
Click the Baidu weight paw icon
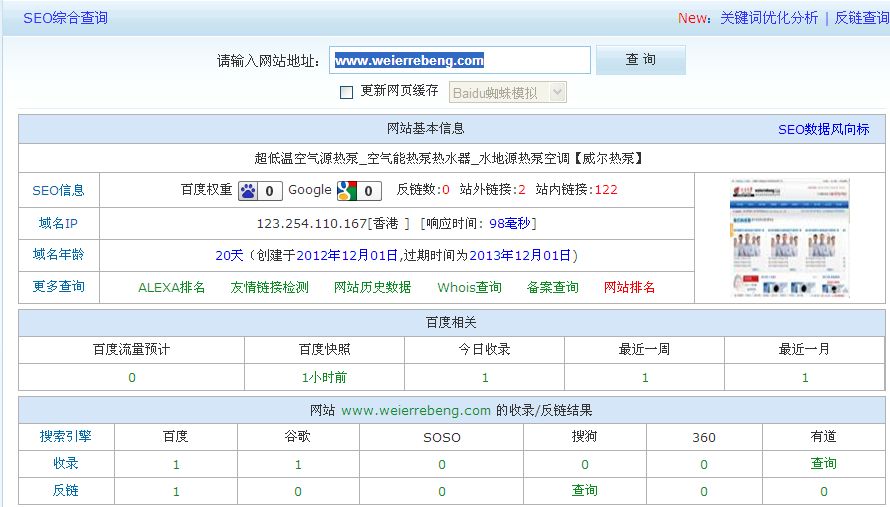(248, 191)
